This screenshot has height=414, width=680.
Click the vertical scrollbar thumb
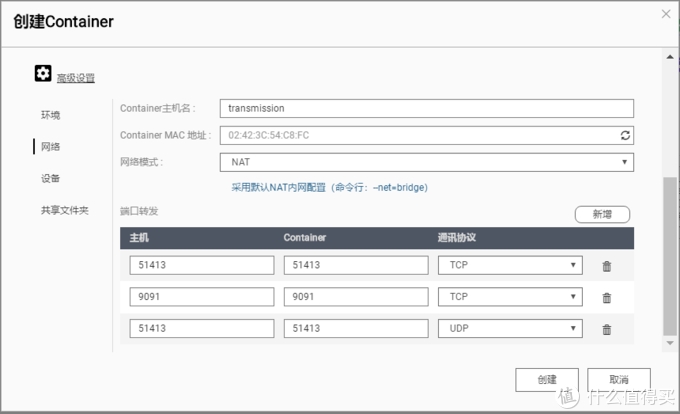(670, 256)
